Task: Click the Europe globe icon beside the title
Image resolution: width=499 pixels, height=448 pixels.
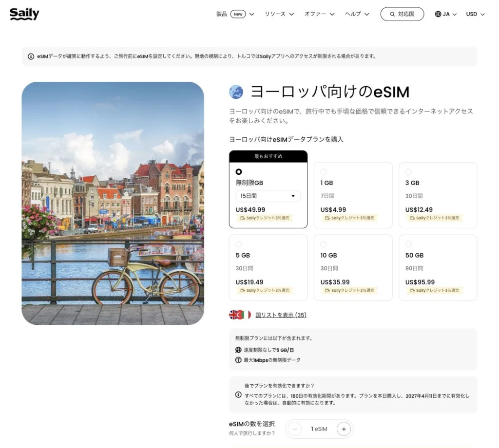Action: 236,92
